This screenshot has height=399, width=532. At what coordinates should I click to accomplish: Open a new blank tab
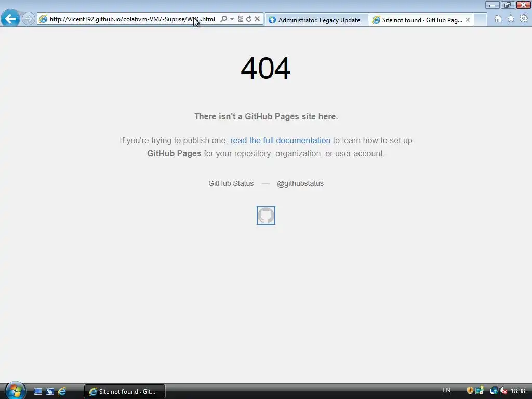[x=480, y=20]
